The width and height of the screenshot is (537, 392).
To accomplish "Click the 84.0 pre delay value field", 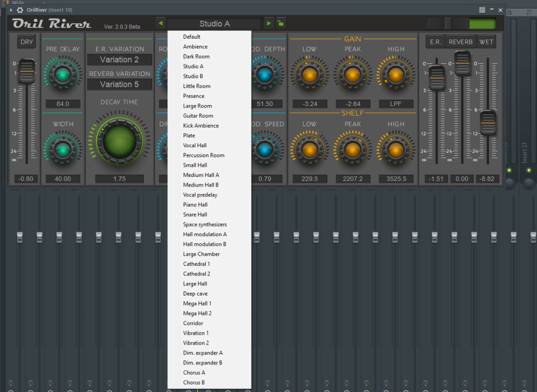I will [62, 104].
